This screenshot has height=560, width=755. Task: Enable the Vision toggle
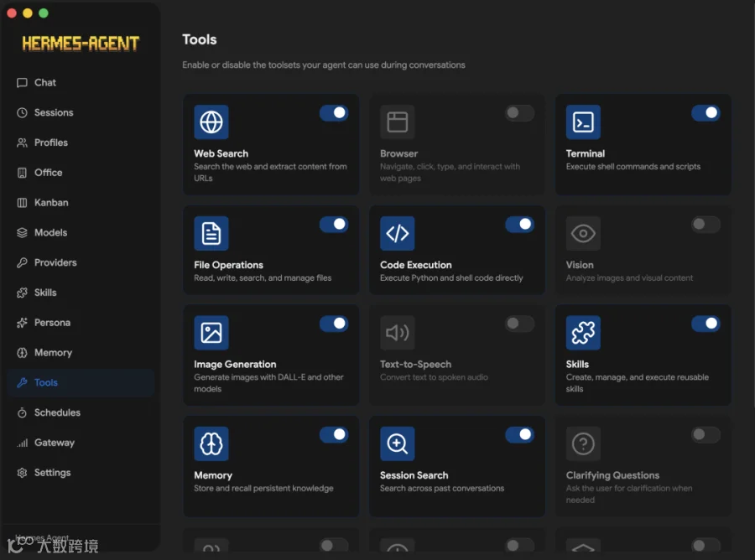(706, 224)
